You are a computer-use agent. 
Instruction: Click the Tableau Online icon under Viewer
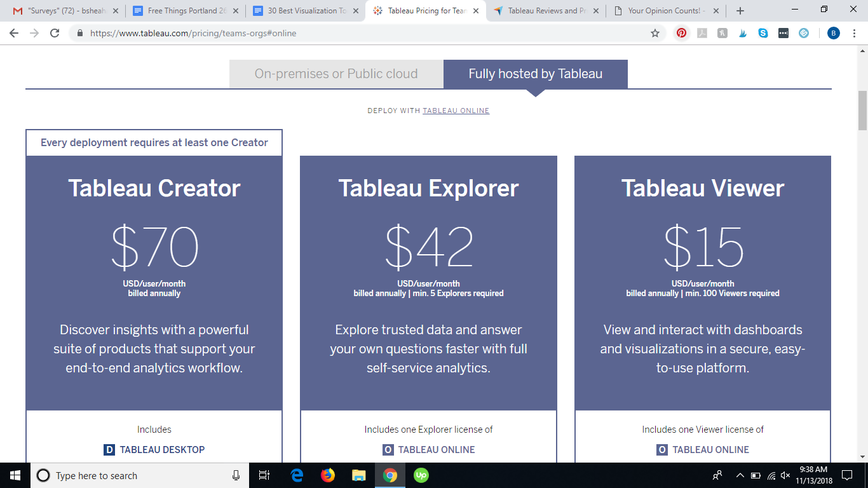tap(662, 450)
